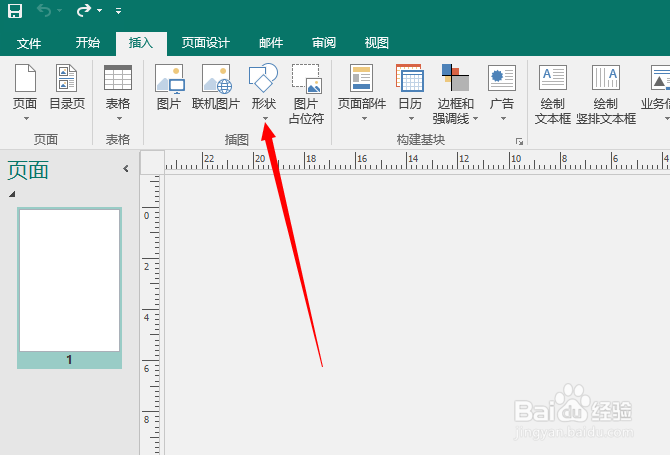
Task: Click the 日历 calendar icon
Action: tap(410, 78)
